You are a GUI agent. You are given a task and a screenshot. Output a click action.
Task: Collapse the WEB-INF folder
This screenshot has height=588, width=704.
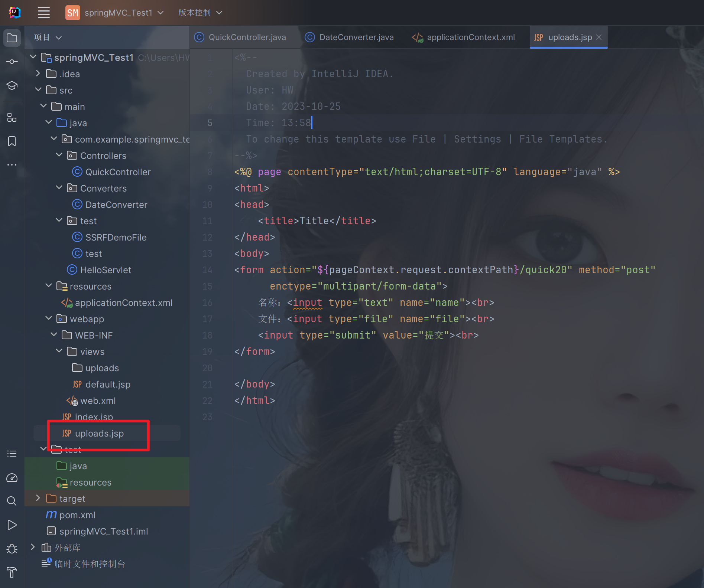54,335
